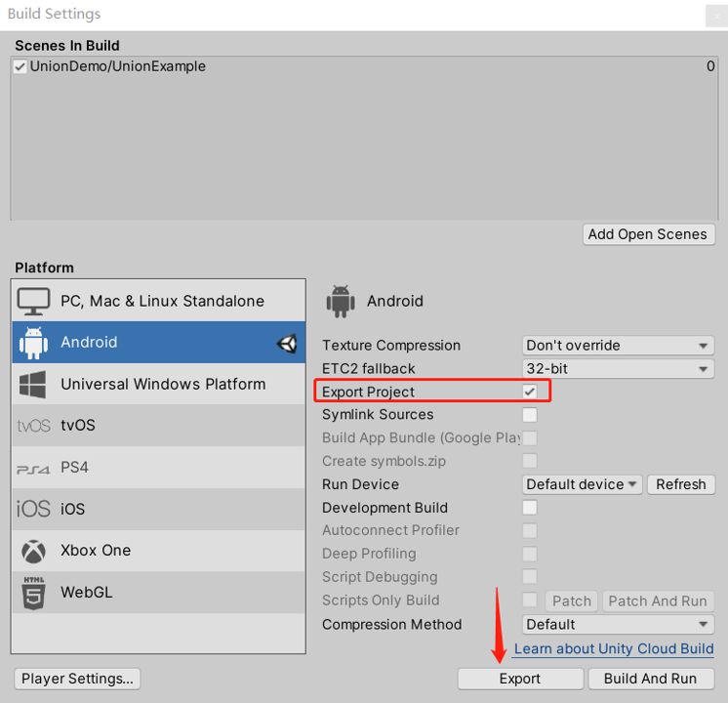Open the Learn about Unity Cloud Build link
728x703 pixels.
pos(614,648)
